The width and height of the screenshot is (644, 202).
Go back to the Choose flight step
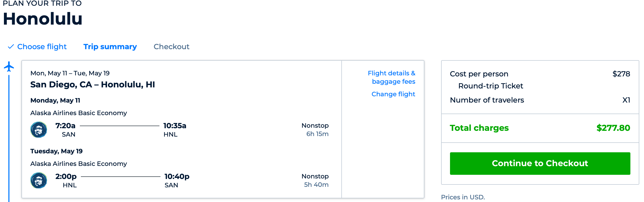pos(42,47)
